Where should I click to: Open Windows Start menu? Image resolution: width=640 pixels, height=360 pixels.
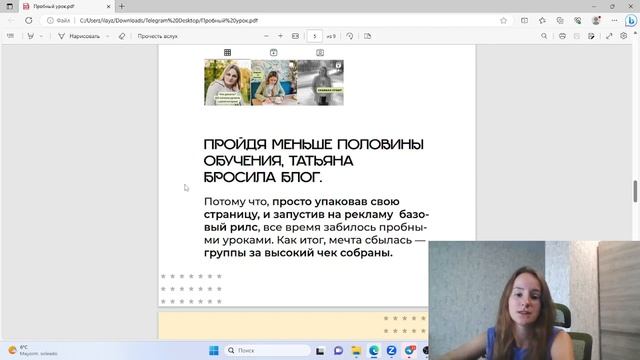(x=213, y=350)
